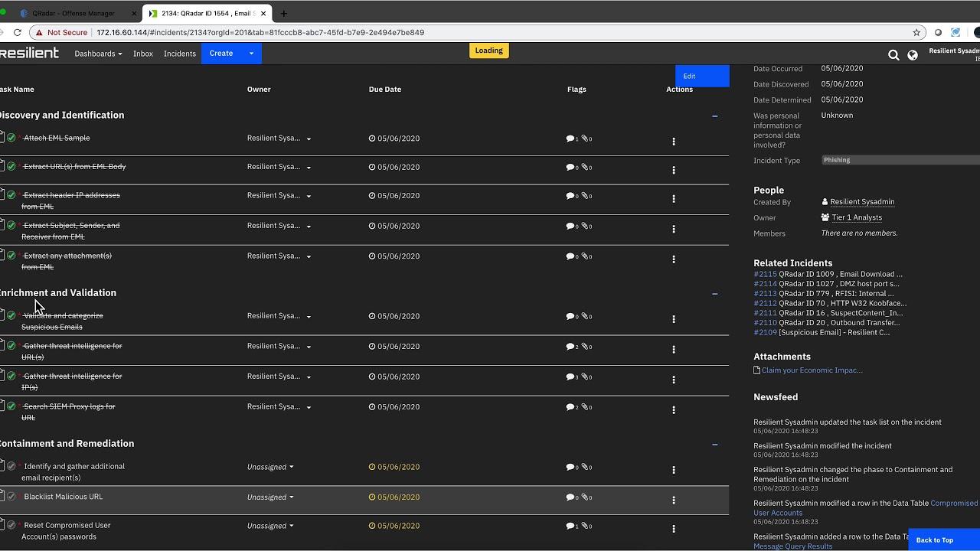This screenshot has height=551, width=980.
Task: Mark Reset Compromised User Account(s) complete
Action: click(11, 525)
